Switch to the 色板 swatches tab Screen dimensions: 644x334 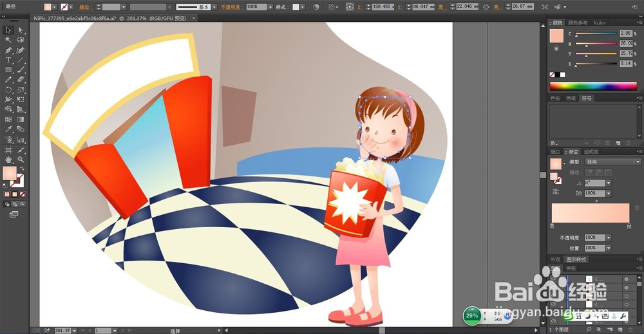(555, 98)
